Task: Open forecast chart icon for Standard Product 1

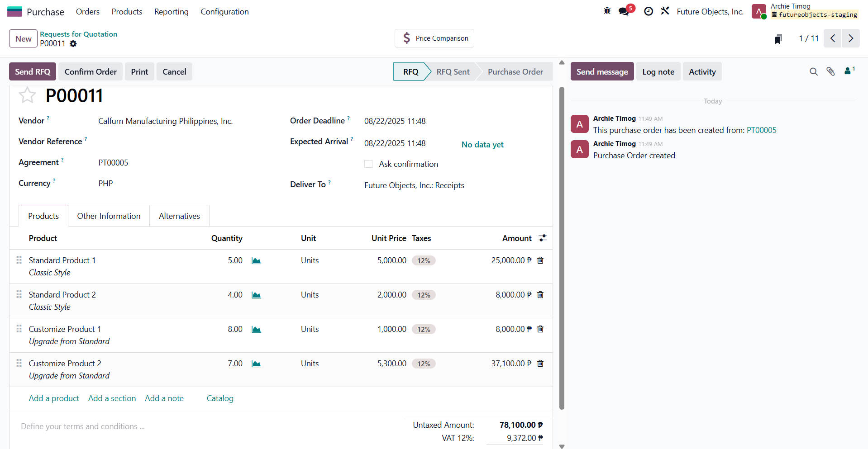Action: (256, 261)
